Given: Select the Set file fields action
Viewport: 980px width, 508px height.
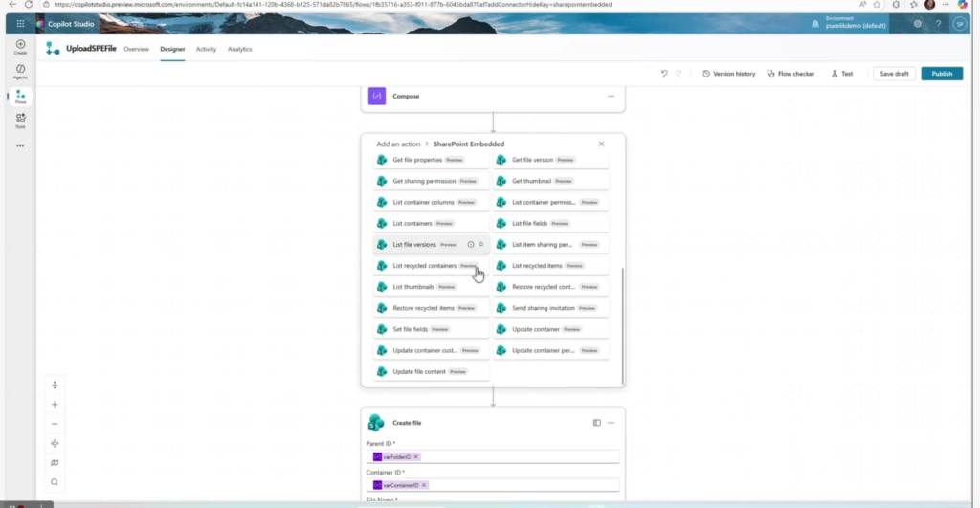Looking at the screenshot, I should point(432,329).
